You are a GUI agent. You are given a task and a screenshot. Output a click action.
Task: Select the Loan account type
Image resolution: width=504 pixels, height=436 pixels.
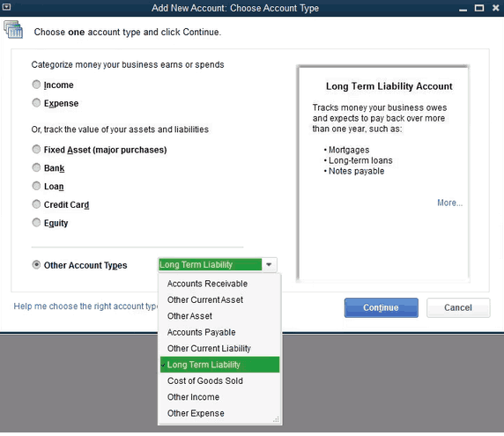pyautogui.click(x=36, y=186)
